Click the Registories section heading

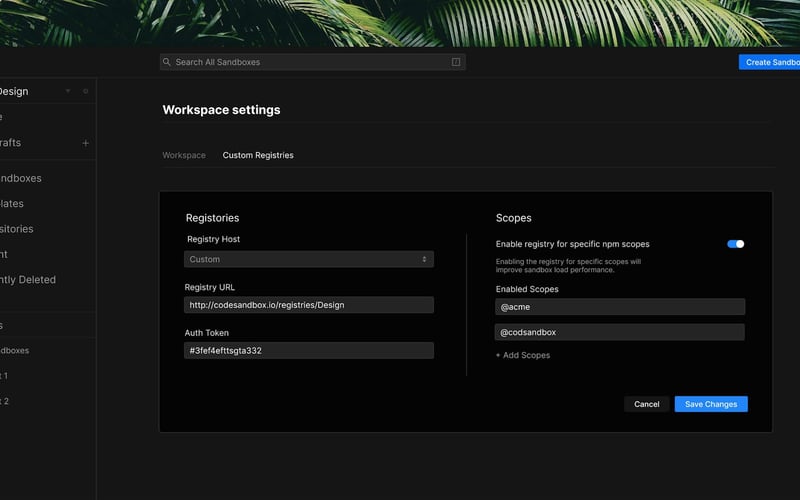coord(212,218)
